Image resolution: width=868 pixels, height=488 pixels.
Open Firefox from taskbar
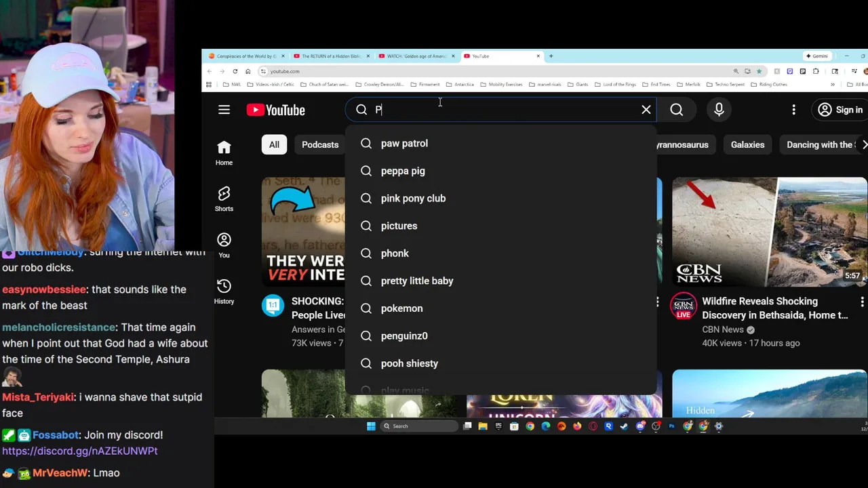tap(577, 426)
